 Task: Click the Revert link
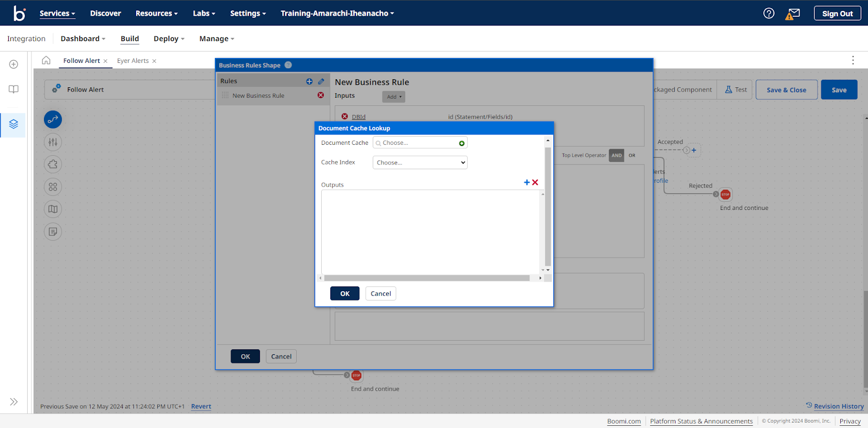click(201, 406)
